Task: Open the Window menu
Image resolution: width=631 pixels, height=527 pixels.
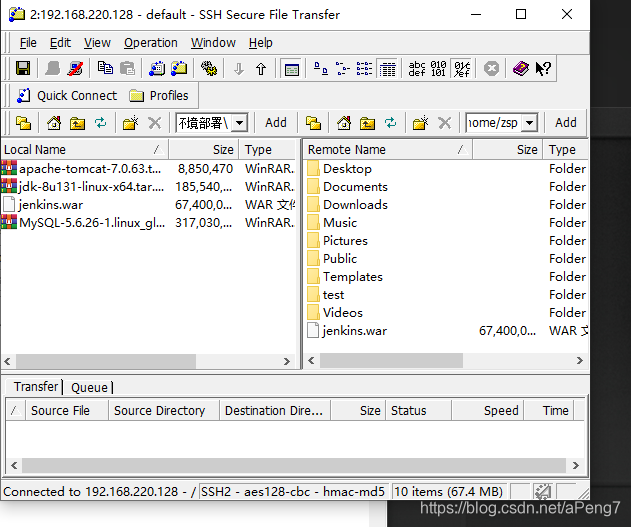Action: point(213,43)
